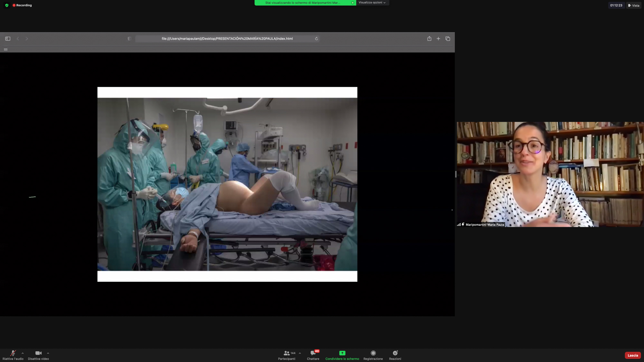Go forward in Safari history

click(x=27, y=39)
